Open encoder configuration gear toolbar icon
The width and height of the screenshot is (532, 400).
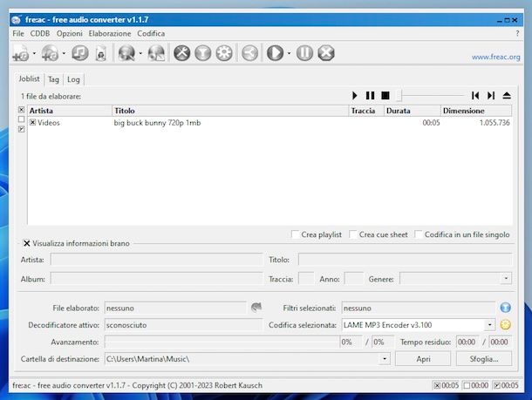coord(224,53)
